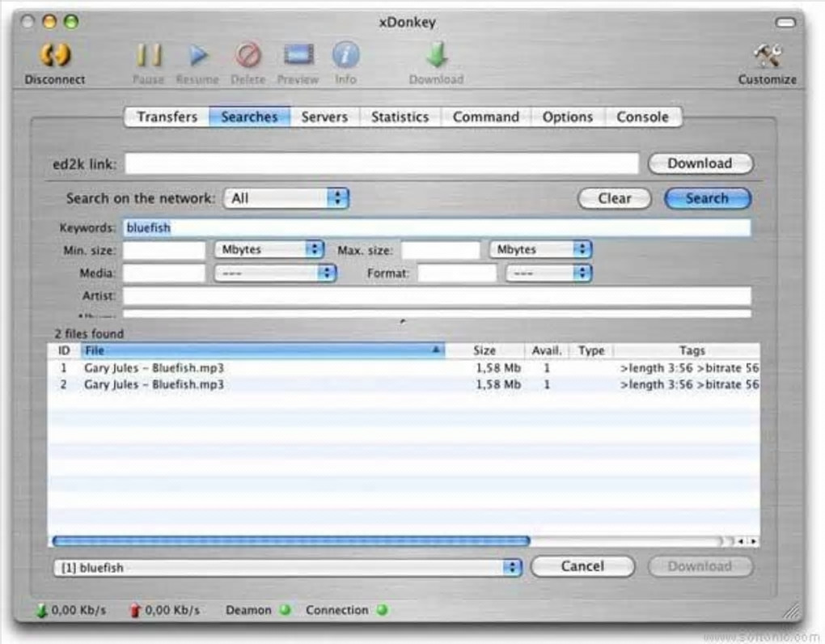Open the Max. size Mbytes unit dropdown
This screenshot has height=644, width=825.
(x=540, y=249)
